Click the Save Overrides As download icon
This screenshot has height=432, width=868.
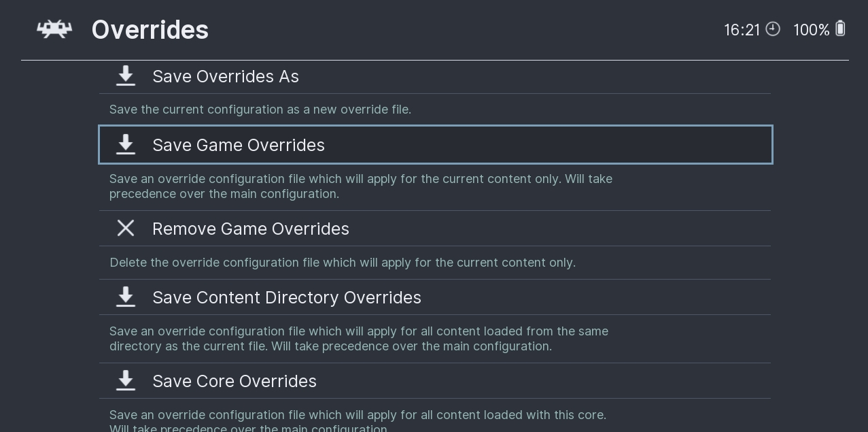[x=126, y=76]
